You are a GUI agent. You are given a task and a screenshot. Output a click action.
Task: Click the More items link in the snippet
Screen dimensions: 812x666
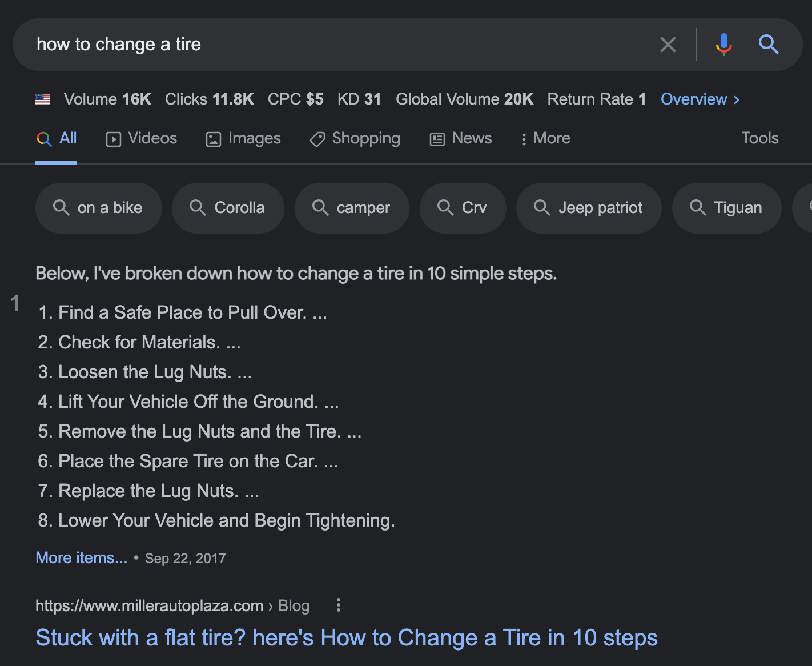(x=81, y=557)
